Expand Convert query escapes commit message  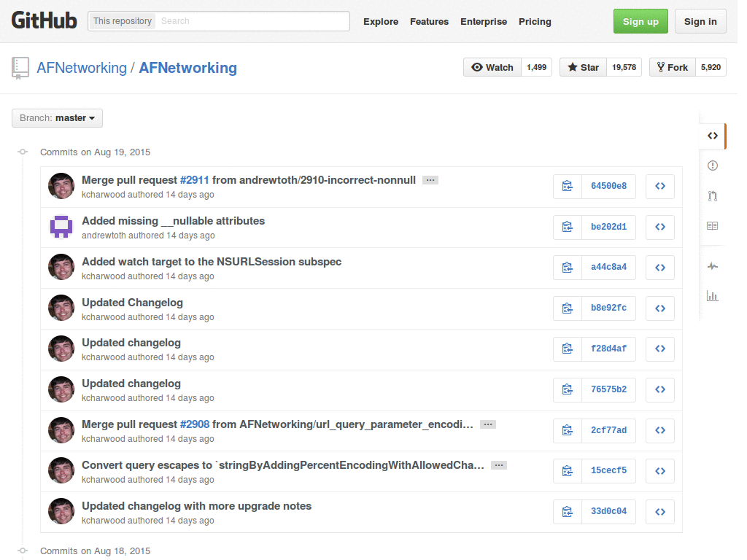pos(499,465)
